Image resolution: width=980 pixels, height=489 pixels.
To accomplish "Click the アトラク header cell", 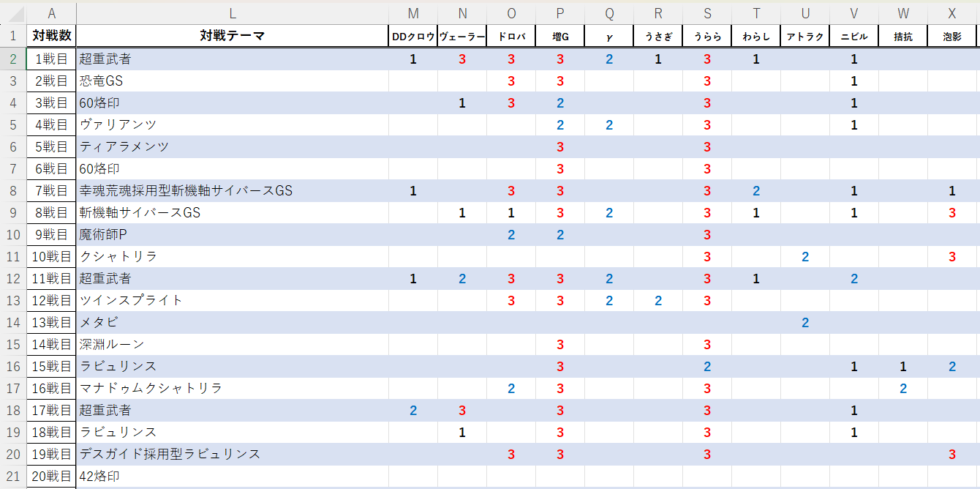I will click(805, 36).
